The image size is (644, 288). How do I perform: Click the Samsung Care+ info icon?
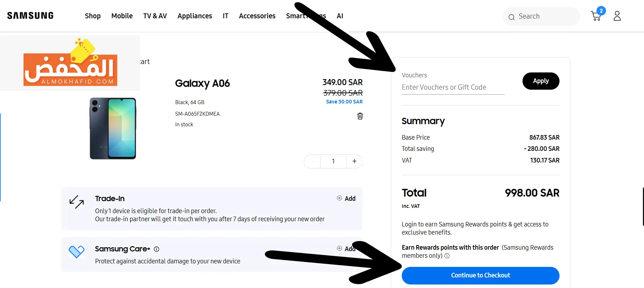click(x=157, y=249)
